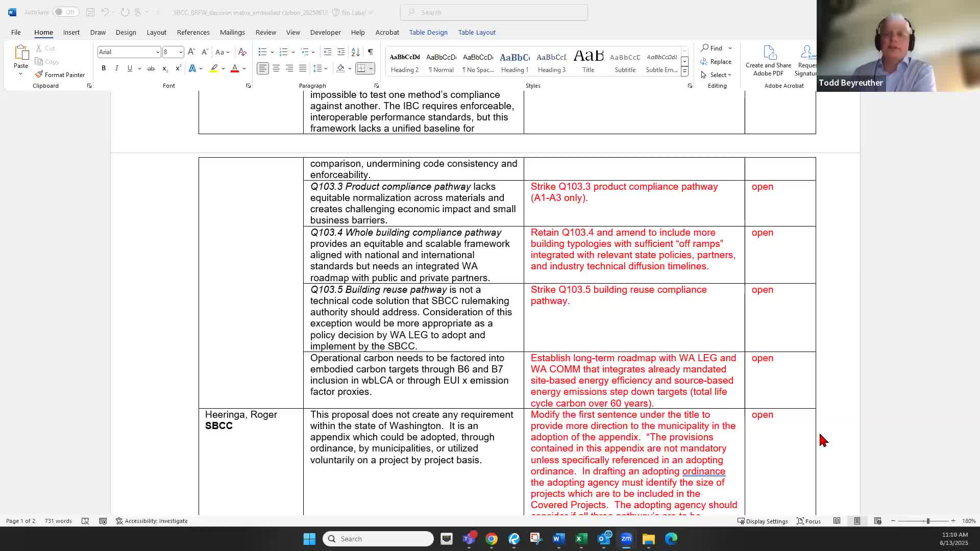The image size is (980, 551).
Task: Click the Windows Start button
Action: coord(309,539)
